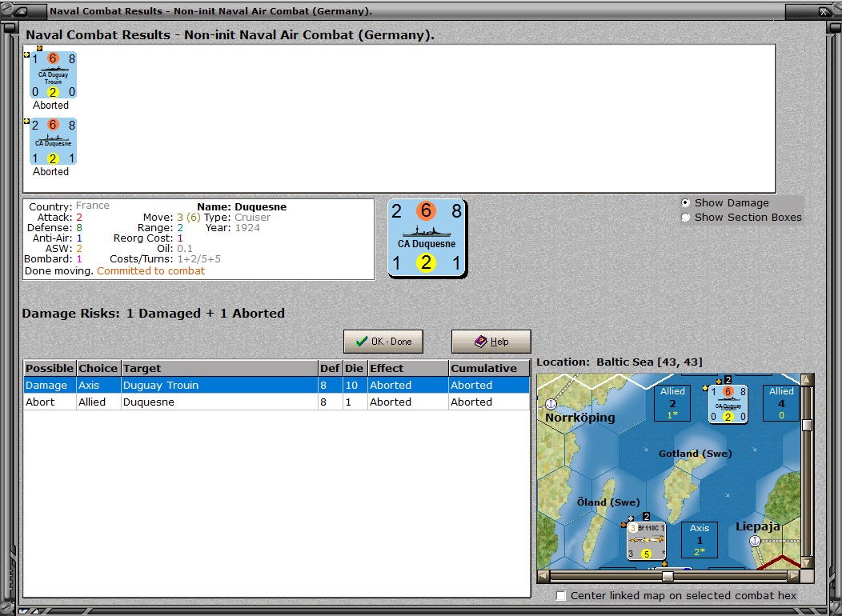Viewport: 842px width, 616px height.
Task: Select the CA Duguay Trouin ship counter in results list
Action: (x=53, y=74)
